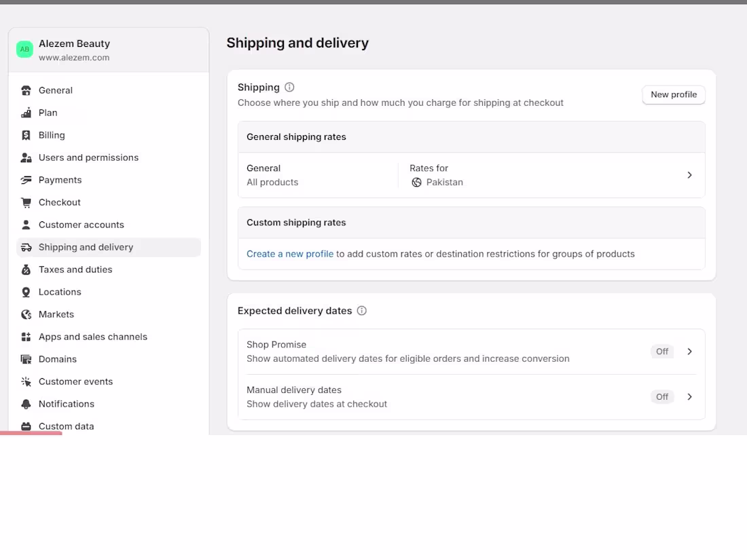The width and height of the screenshot is (747, 560).
Task: Open Billing using the receipt icon
Action: coord(26,135)
